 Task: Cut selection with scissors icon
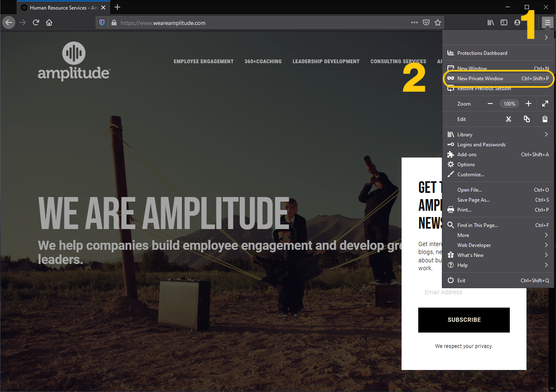click(509, 119)
